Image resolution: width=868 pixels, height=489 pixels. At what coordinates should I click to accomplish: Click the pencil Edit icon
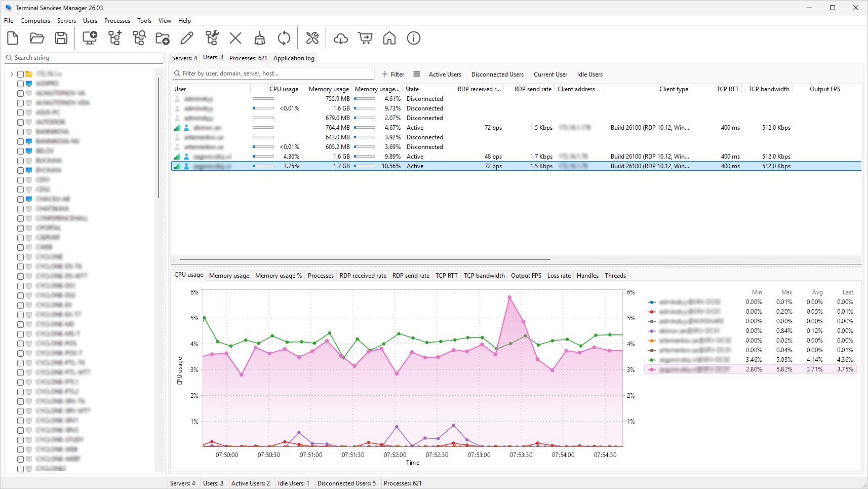pos(187,39)
